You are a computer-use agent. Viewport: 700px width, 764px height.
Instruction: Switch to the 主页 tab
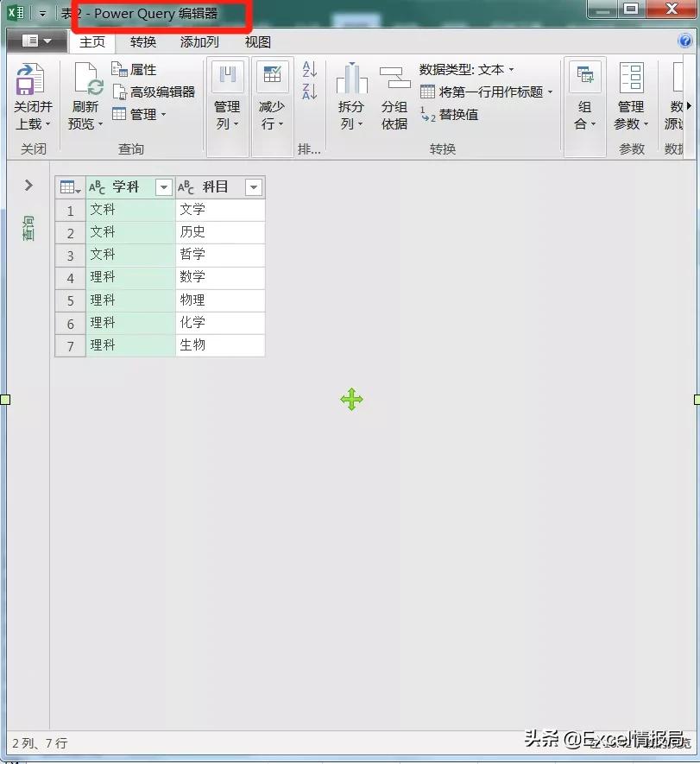point(92,42)
